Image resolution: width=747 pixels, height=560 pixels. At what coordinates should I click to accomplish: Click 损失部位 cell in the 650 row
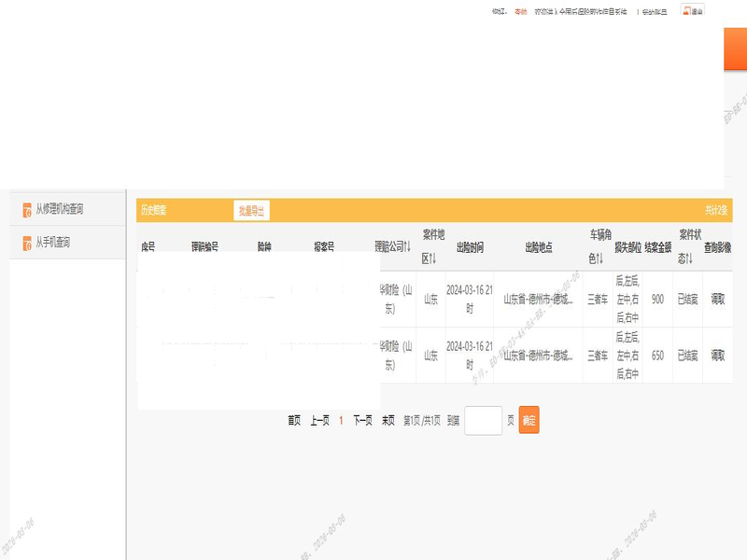pyautogui.click(x=627, y=356)
